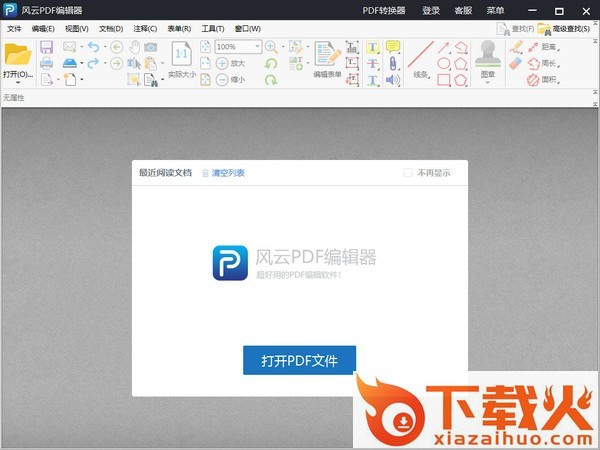Select the yellow highlight text T tool
Screen dimensions: 600x450
pyautogui.click(x=373, y=47)
